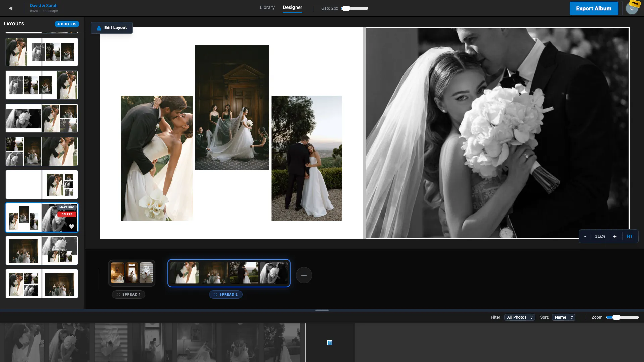Click MAKE PRO on the selected layout
The width and height of the screenshot is (644, 362).
pyautogui.click(x=67, y=207)
